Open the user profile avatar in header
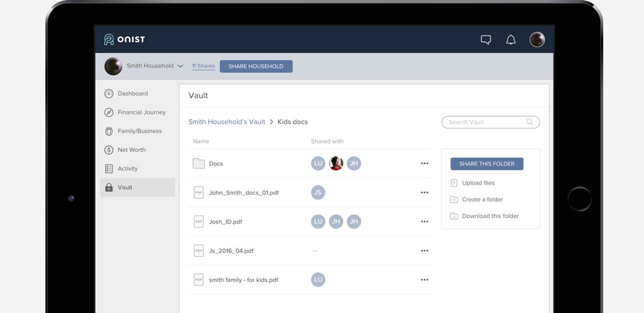Screen dimensions: 644x313 (537, 40)
